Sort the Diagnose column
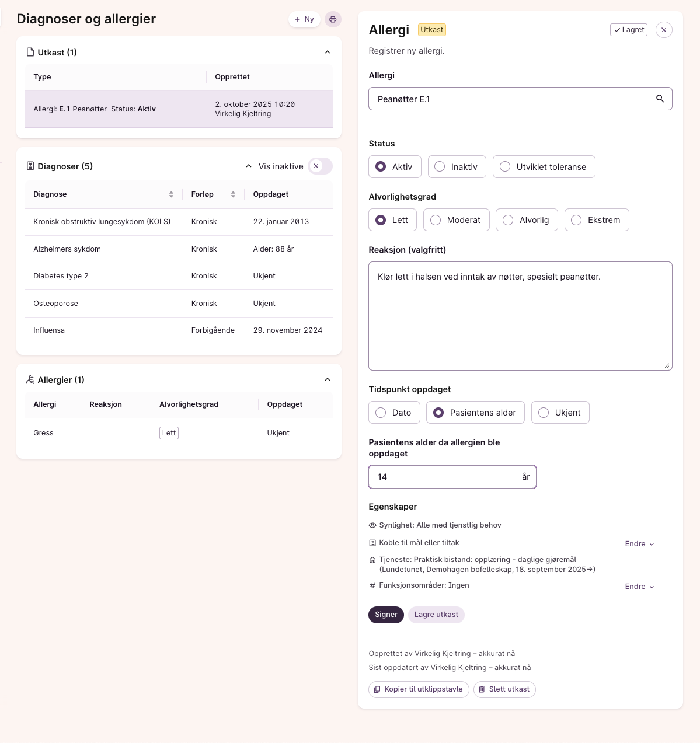This screenshot has height=743, width=700. click(x=171, y=194)
